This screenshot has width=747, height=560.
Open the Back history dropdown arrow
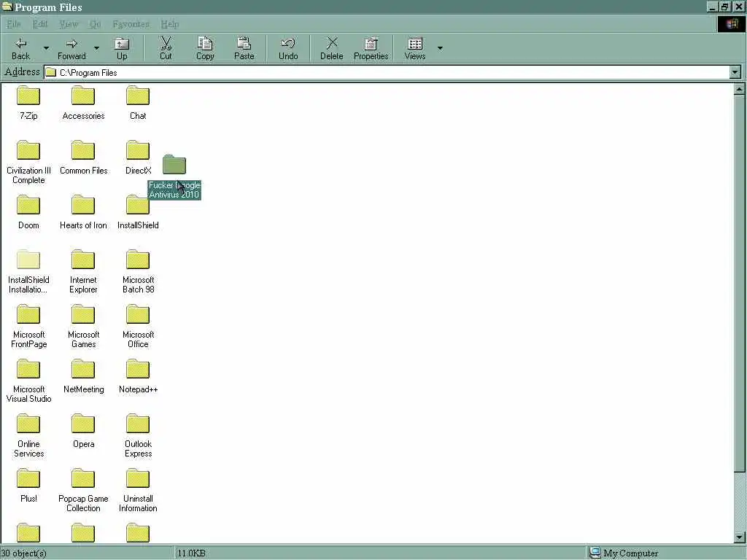click(46, 48)
